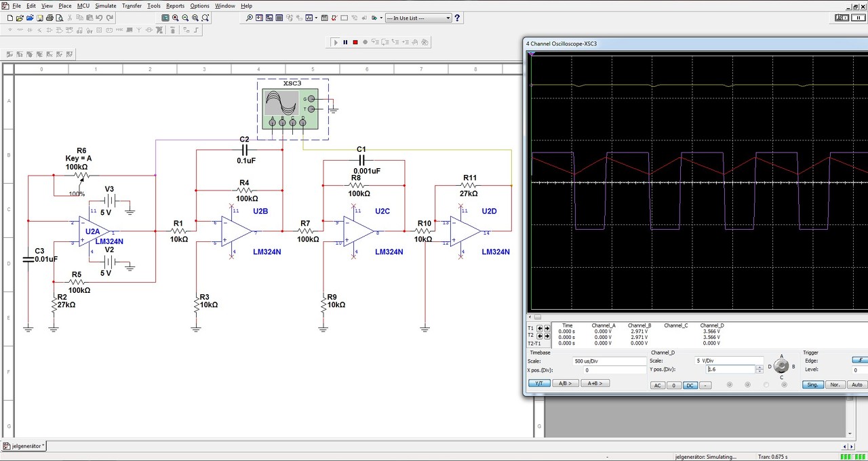
Task: Select DC coupling for Channel D
Action: coord(690,385)
